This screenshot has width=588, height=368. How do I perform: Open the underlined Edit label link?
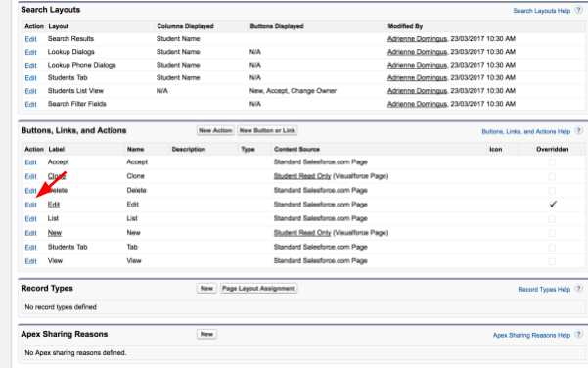click(x=54, y=205)
